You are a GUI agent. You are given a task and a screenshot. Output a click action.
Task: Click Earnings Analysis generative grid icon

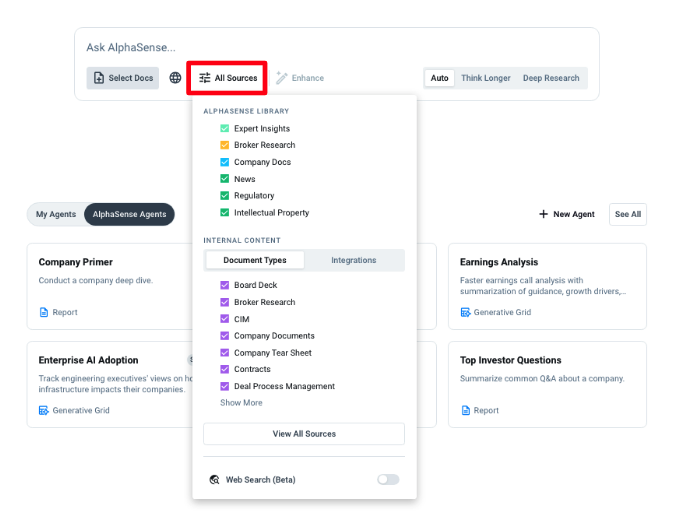(x=465, y=312)
